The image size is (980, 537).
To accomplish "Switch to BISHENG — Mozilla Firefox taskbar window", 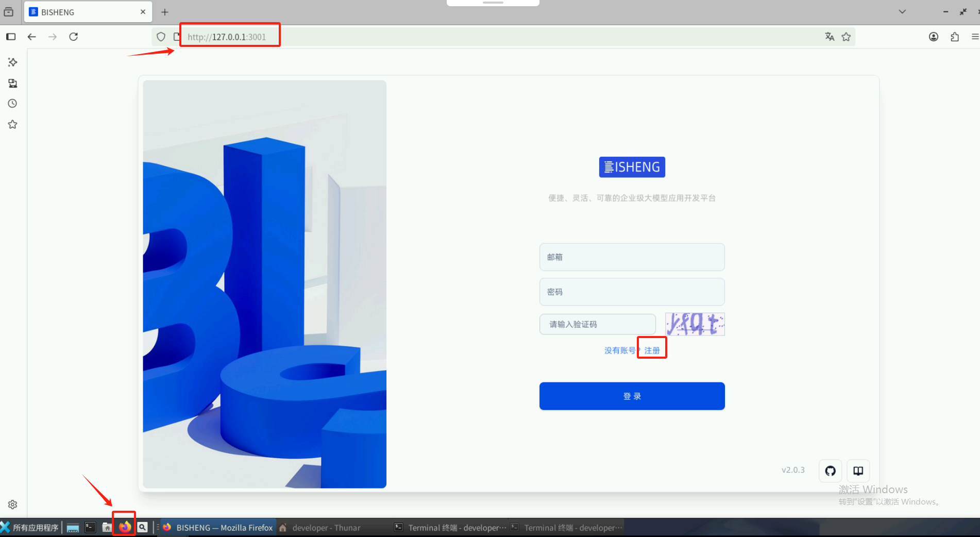I will (x=218, y=528).
